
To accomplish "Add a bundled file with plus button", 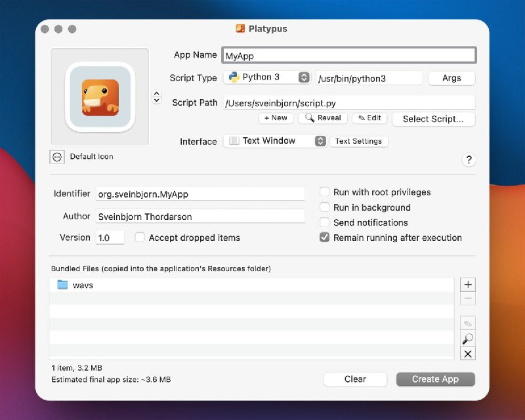I will pos(468,285).
